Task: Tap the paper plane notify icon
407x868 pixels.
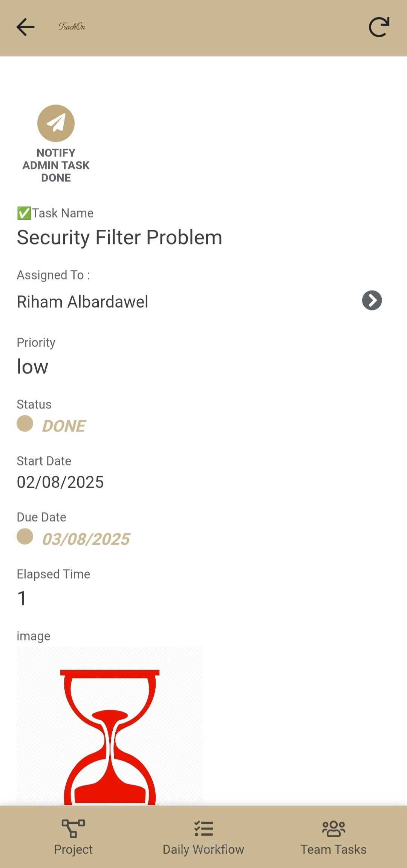Action: pos(56,123)
